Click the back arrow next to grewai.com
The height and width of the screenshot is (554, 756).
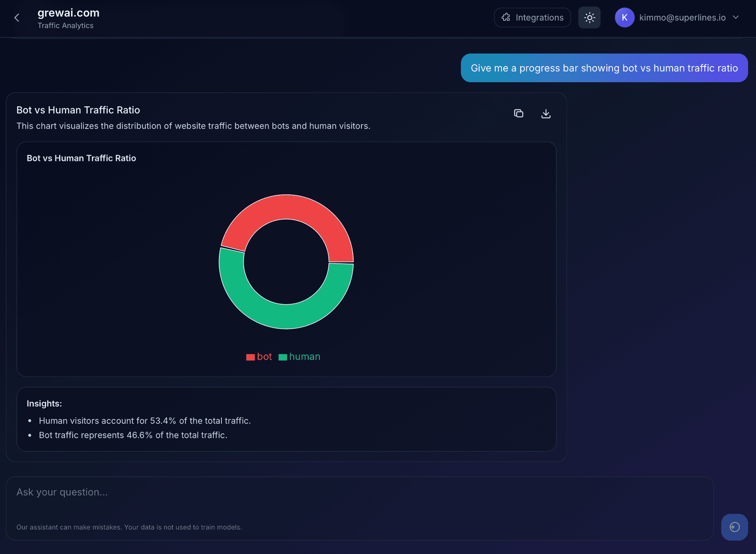pyautogui.click(x=17, y=18)
